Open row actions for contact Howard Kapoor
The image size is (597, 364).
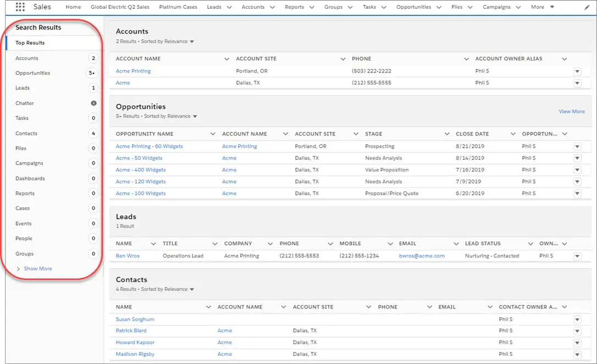577,343
